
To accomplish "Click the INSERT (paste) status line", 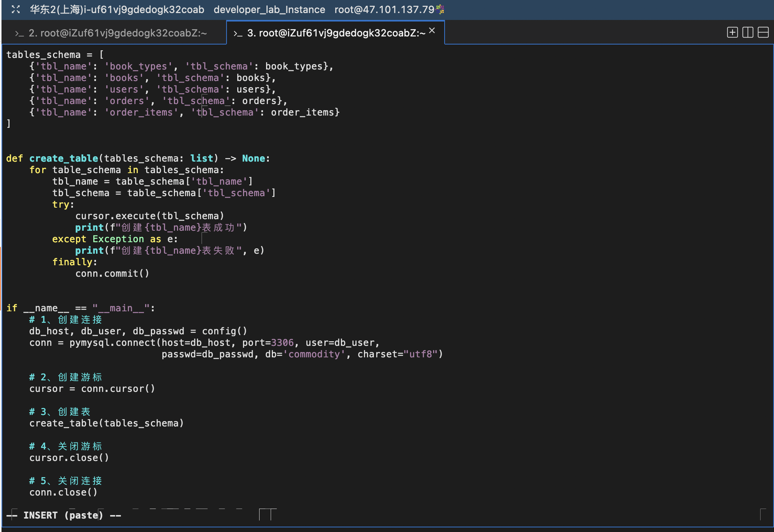I will tap(63, 515).
